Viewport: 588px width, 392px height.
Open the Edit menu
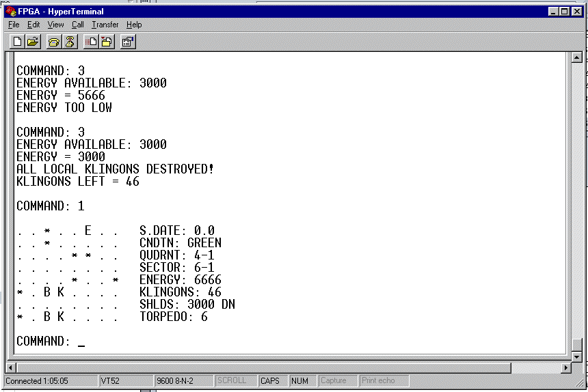[34, 25]
